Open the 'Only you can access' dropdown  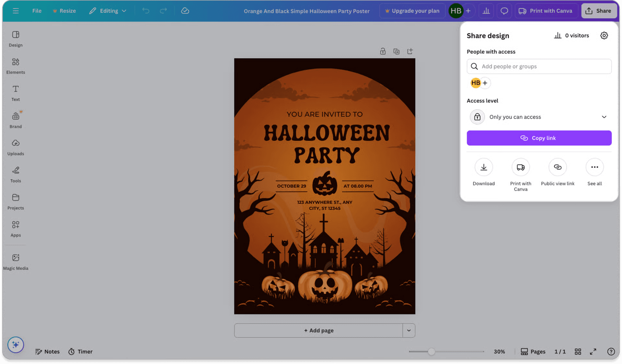point(539,117)
